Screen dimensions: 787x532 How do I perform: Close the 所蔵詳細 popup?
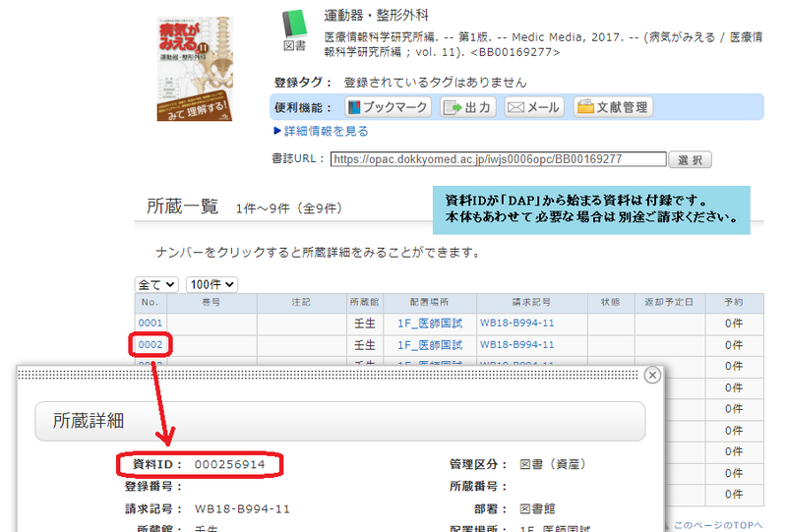pyautogui.click(x=652, y=375)
